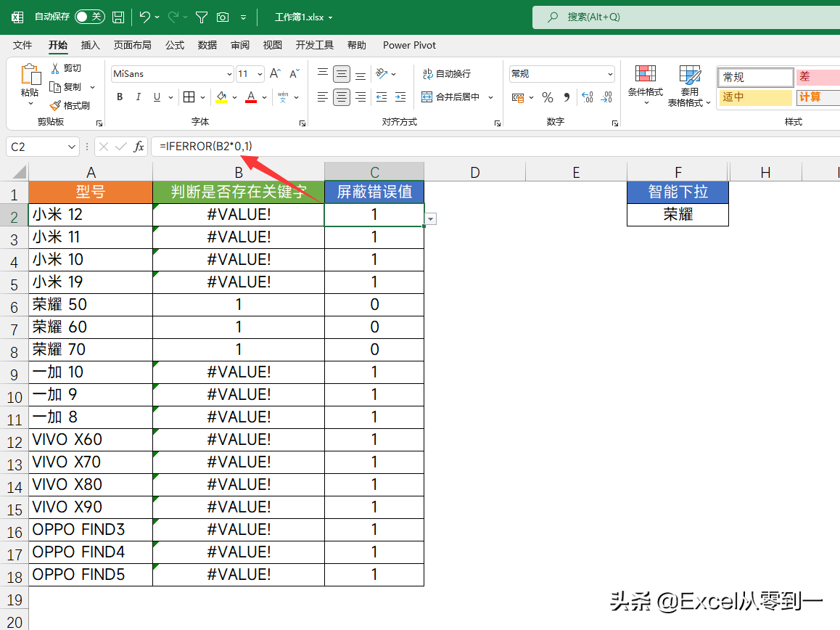Screen dimensions: 840x630
Task: Switch to the 数据 Data tab
Action: pos(207,45)
